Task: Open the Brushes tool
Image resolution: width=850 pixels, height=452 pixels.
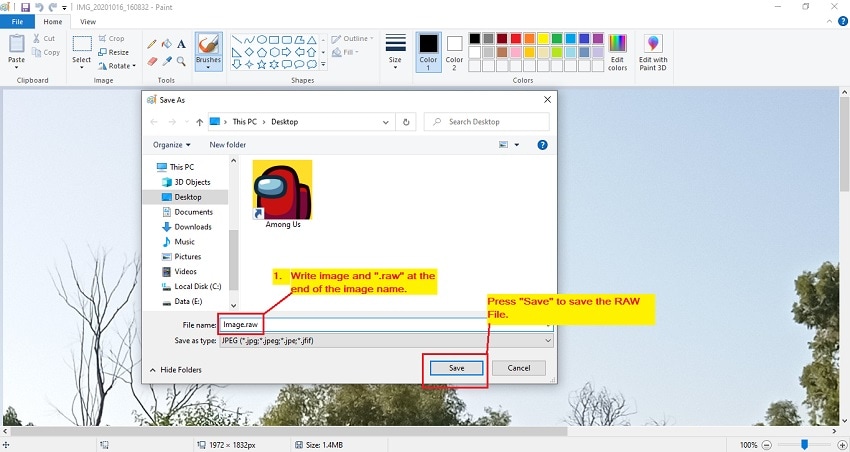Action: point(209,50)
